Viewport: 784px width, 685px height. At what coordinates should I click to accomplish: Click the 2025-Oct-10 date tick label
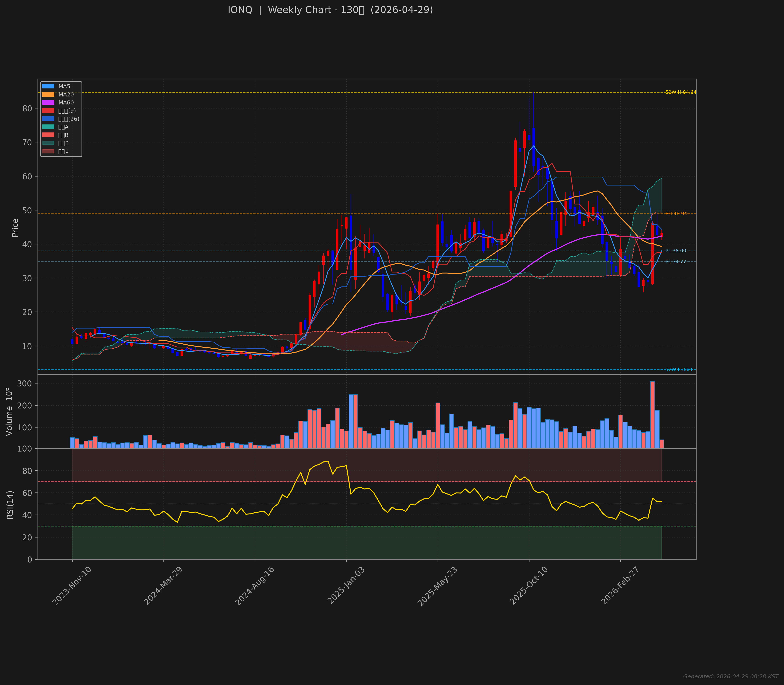coord(529,586)
